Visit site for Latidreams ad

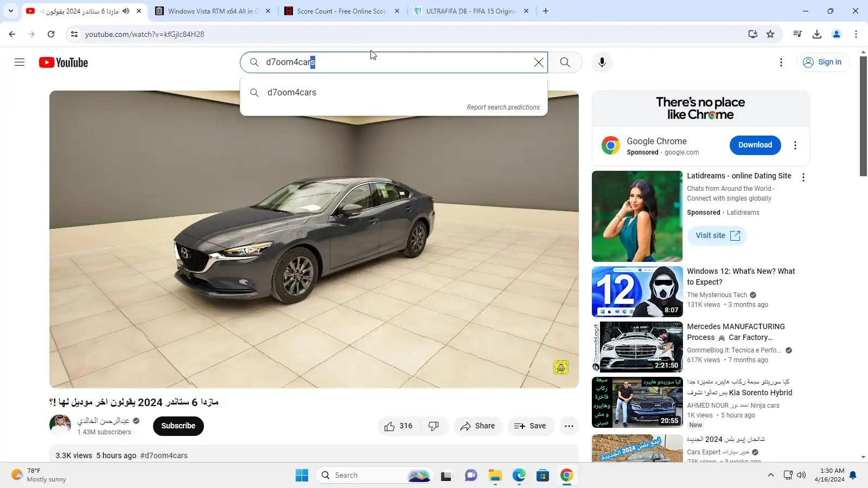717,235
